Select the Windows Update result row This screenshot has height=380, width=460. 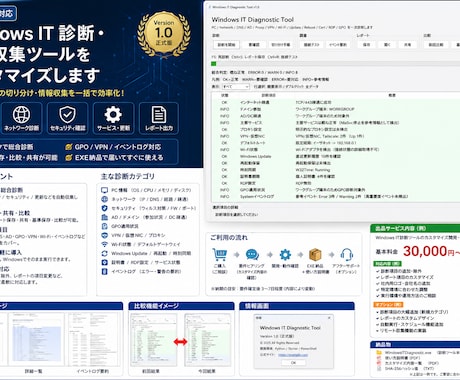click(336, 156)
